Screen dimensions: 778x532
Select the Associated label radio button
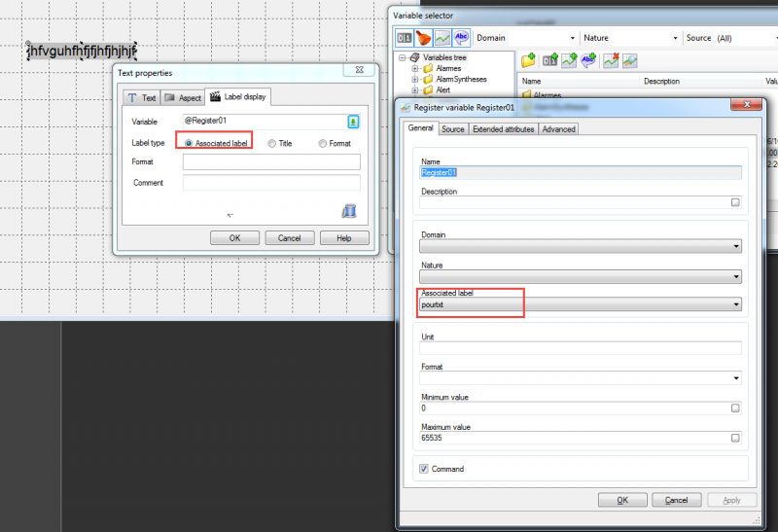(189, 143)
